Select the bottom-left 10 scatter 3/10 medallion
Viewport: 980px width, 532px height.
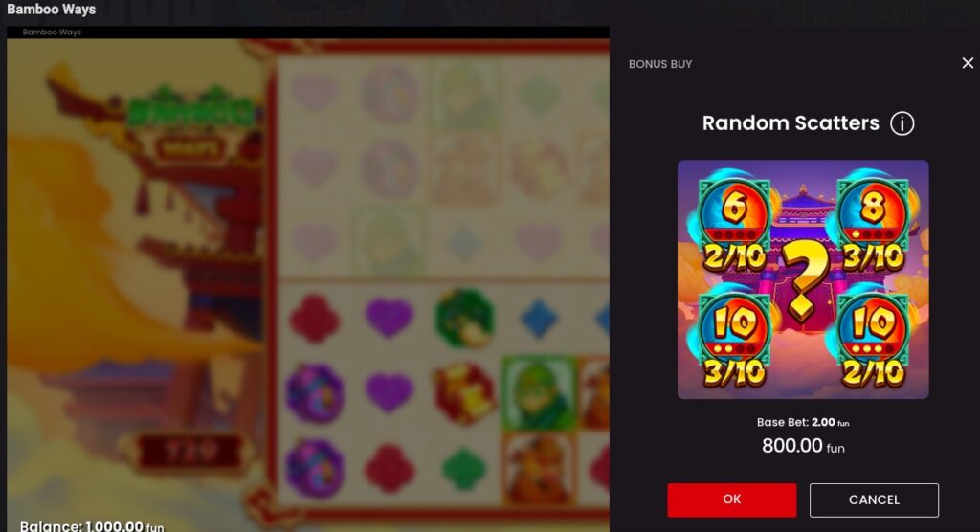coord(734,340)
